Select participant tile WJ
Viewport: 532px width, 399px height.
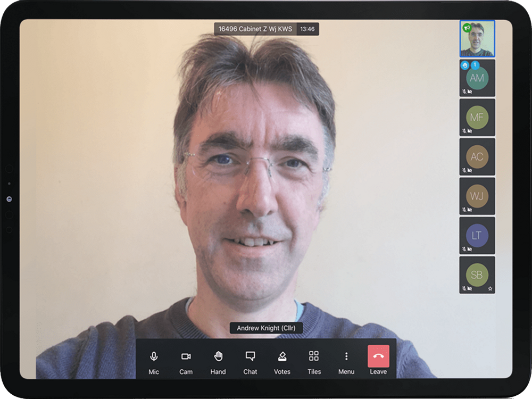click(477, 196)
